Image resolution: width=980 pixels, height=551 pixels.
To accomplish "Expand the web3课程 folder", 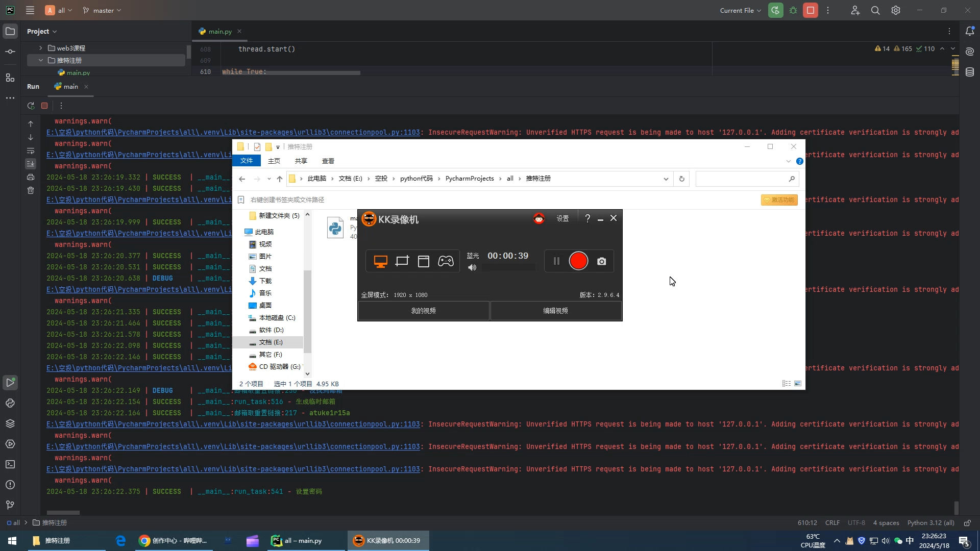I will (40, 48).
